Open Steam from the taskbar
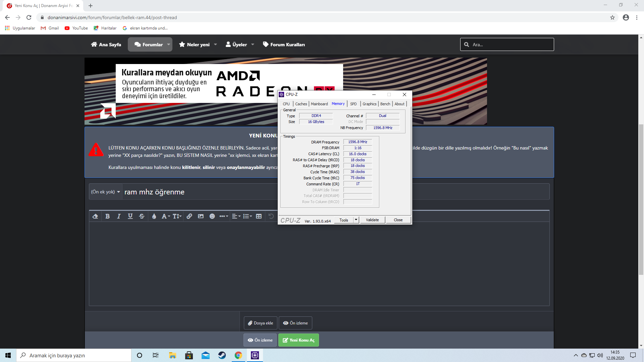This screenshot has width=644, height=362. point(222,355)
